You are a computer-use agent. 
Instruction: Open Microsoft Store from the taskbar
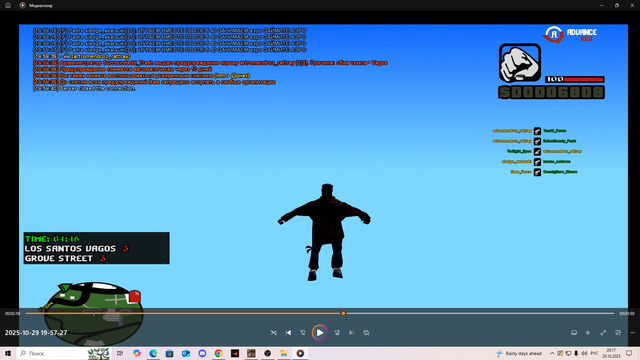169,353
